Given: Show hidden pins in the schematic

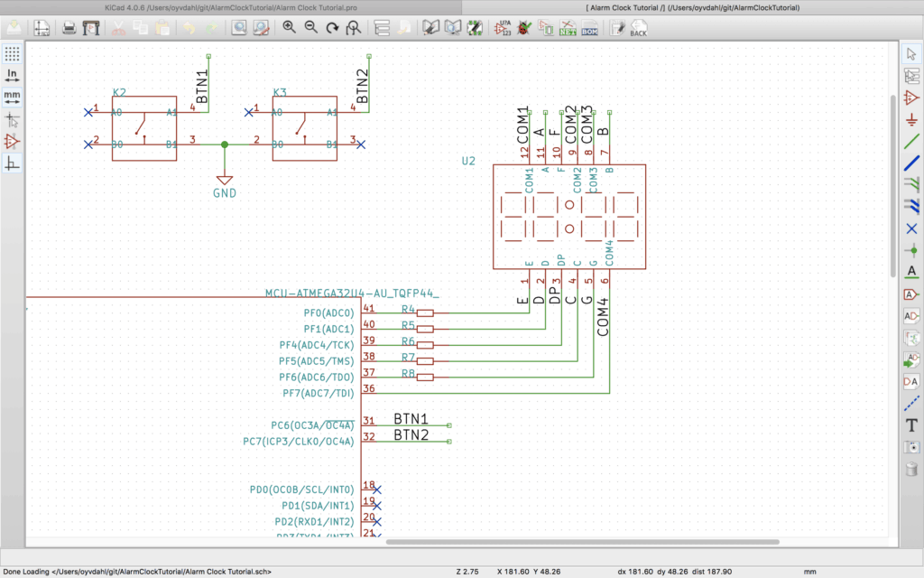Looking at the screenshot, I should (12, 142).
